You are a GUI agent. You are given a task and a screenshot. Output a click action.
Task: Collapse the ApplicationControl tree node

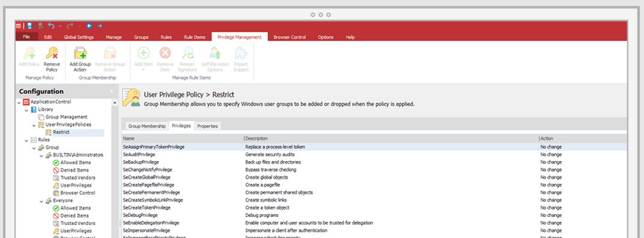tap(19, 102)
